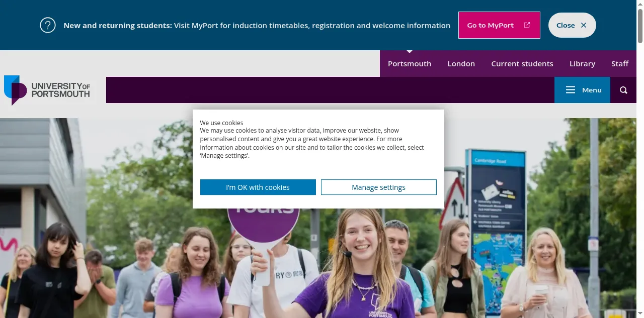Click the question mark help icon
This screenshot has height=318, width=644.
click(48, 25)
